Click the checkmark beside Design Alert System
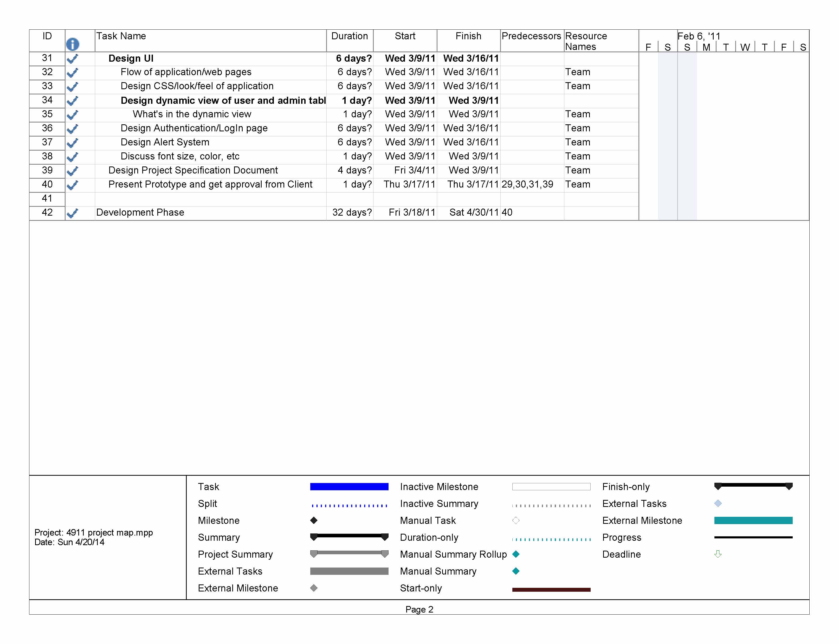The height and width of the screenshot is (644, 839). pos(72,143)
